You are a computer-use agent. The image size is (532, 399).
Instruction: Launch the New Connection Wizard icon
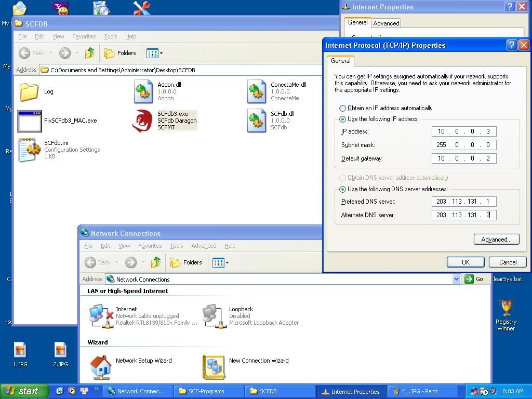coord(214,367)
